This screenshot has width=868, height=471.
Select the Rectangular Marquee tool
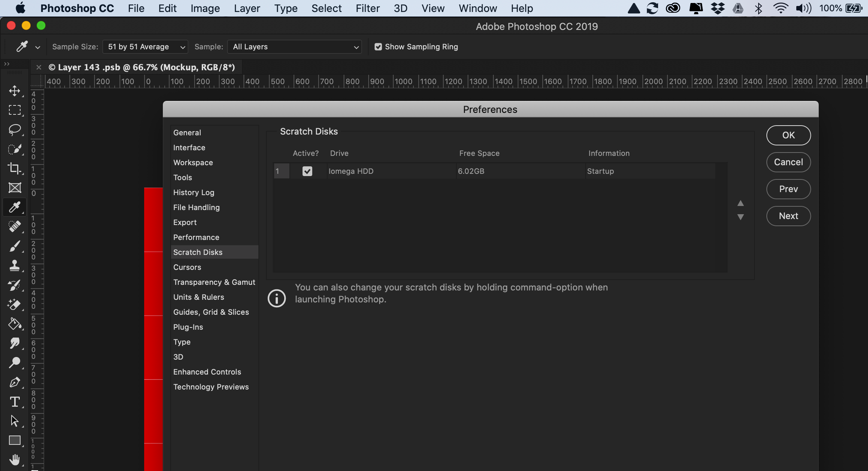(15, 110)
